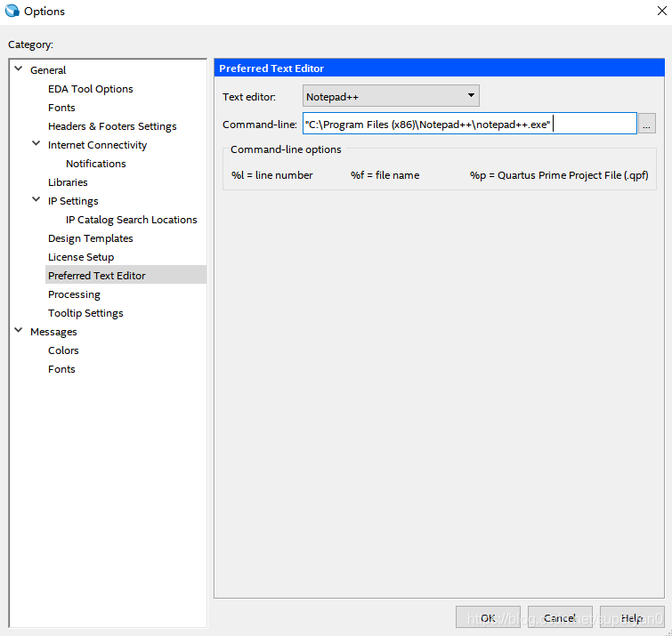Viewport: 672px width, 636px height.
Task: Select Libraries category
Action: pos(68,182)
